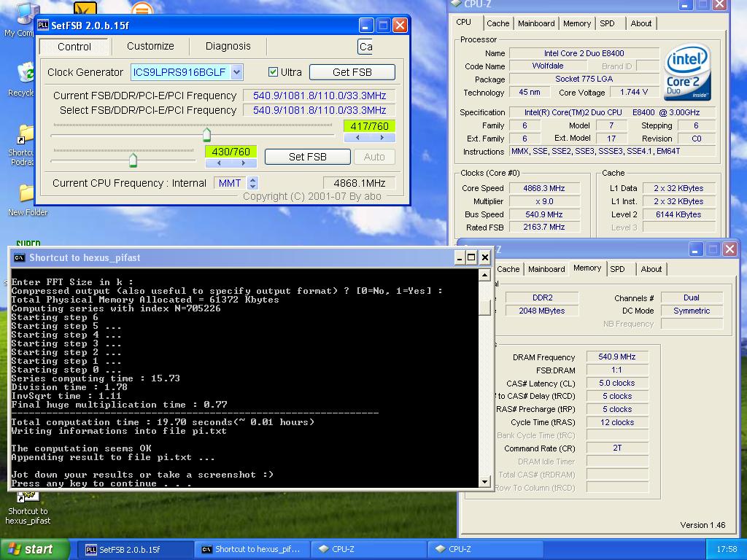Open Cache tab in top CPU-Z window
This screenshot has height=560, width=747.
click(x=498, y=23)
